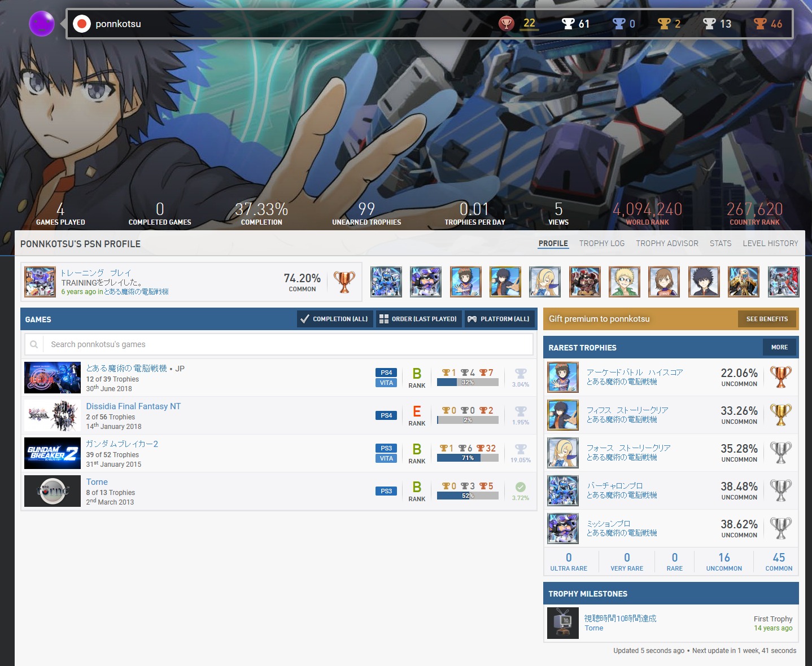Screen dimensions: 812x666
Task: Click the silver trophy cup beside 38.48%
Action: point(781,490)
